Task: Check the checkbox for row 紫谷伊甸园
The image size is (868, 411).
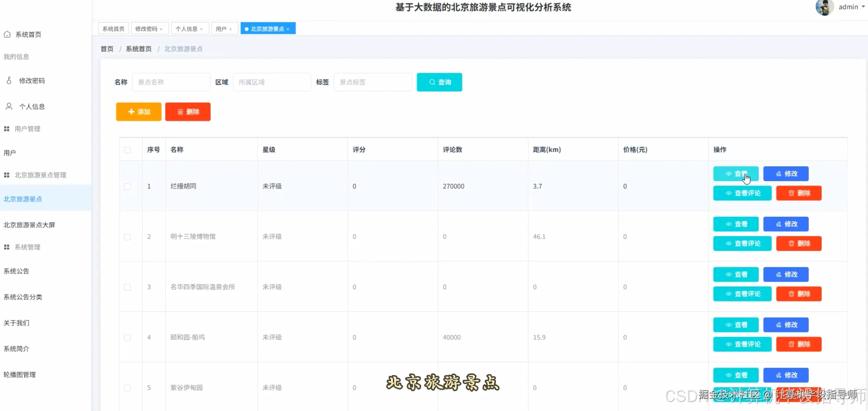Action: pos(127,388)
